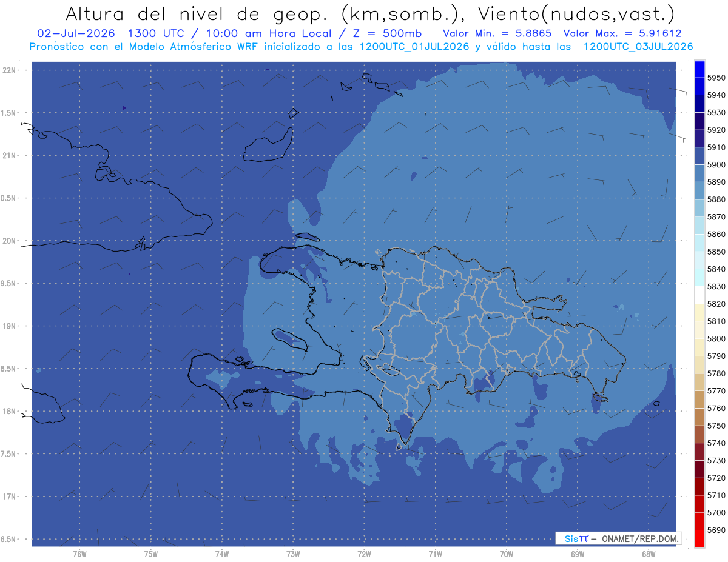Screen dimensions: 728x562
Task: Pick the color bar segment between 5910 and 5900
Action: point(699,156)
